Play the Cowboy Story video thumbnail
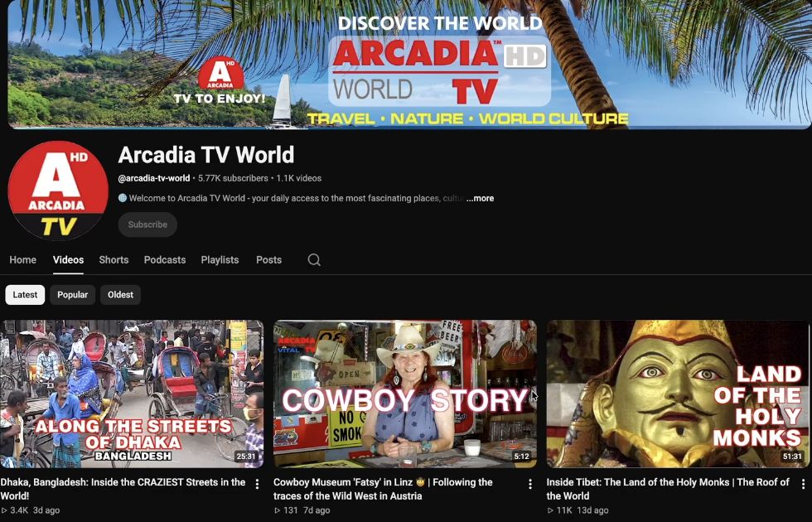The width and height of the screenshot is (812, 522). [x=405, y=394]
